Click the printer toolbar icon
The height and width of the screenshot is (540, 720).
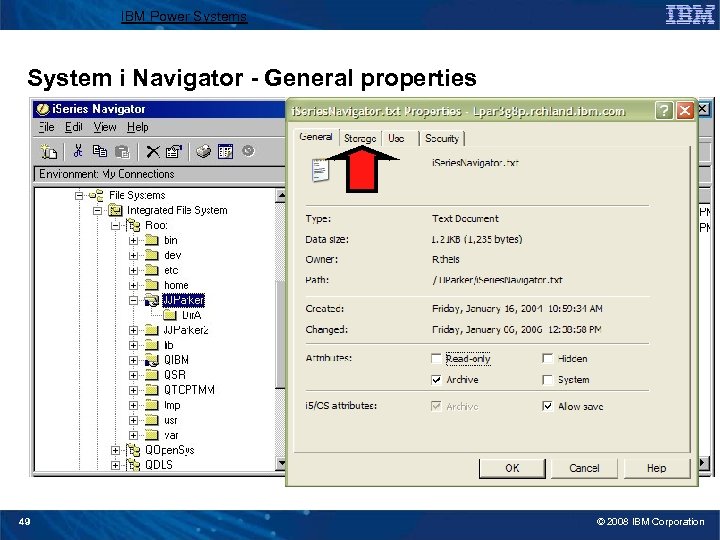point(203,151)
